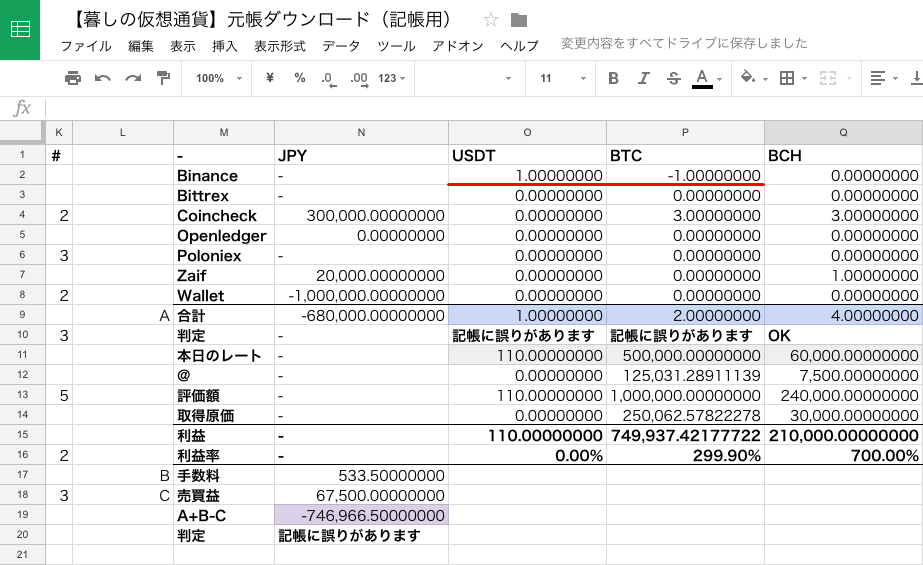The width and height of the screenshot is (923, 565).
Task: Click the save status message link
Action: (684, 43)
